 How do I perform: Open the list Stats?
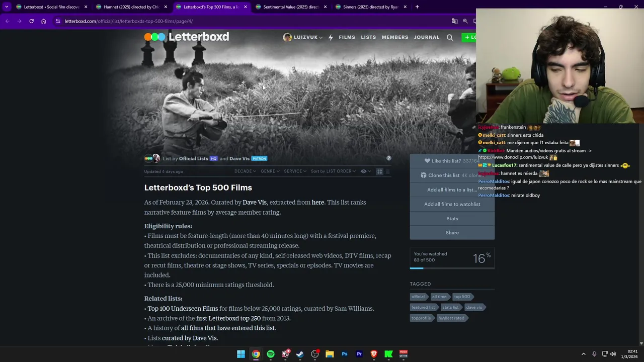click(452, 219)
